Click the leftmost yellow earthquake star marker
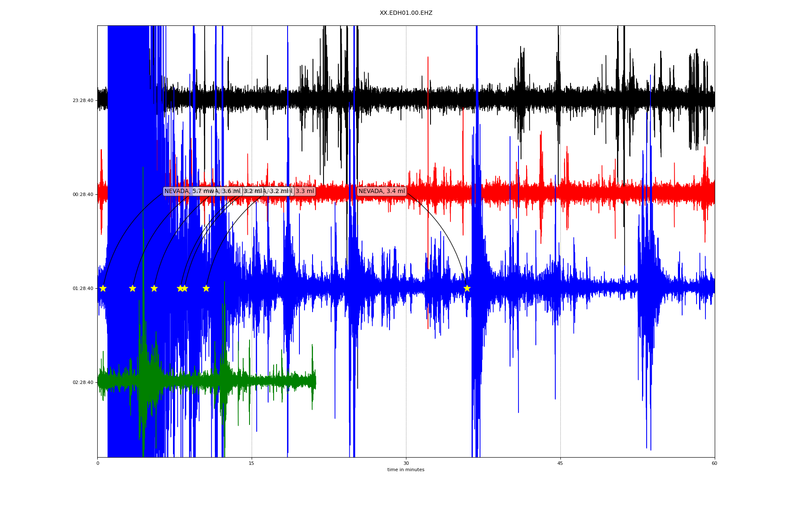The width and height of the screenshot is (812, 508). click(x=103, y=288)
